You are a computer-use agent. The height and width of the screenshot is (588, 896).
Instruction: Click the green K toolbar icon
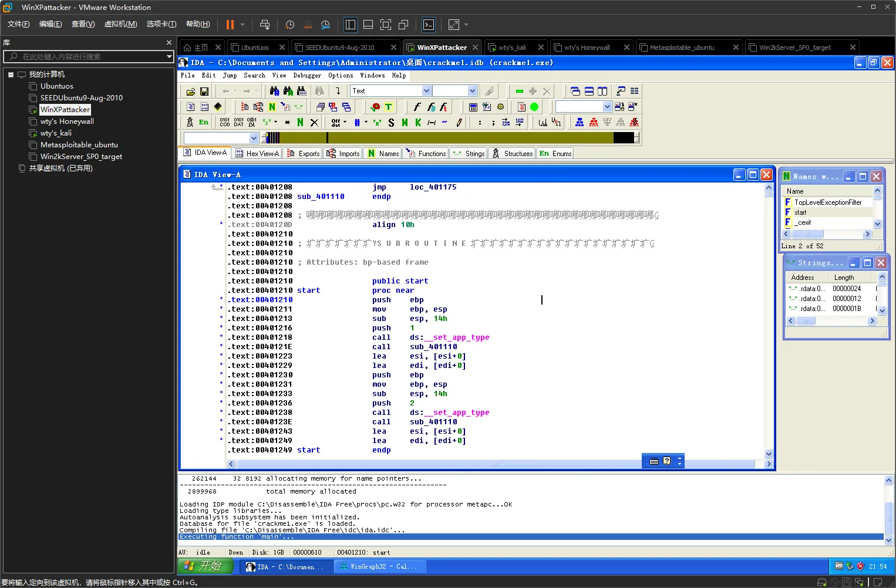coord(418,122)
